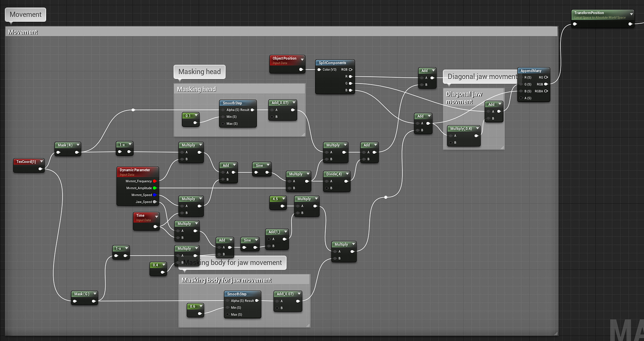644x341 pixels.
Task: Select the SmoothStep node inside Masking head
Action: tap(237, 103)
